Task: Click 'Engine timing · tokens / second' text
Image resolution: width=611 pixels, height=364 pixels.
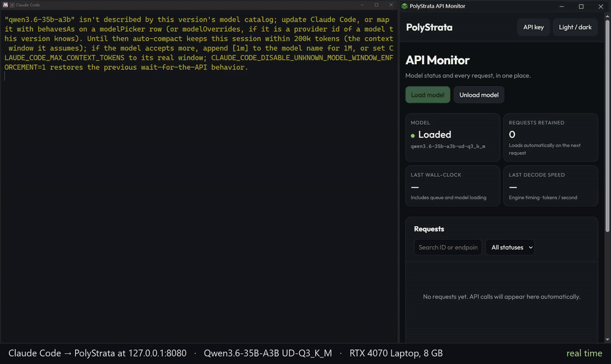Action: [543, 197]
